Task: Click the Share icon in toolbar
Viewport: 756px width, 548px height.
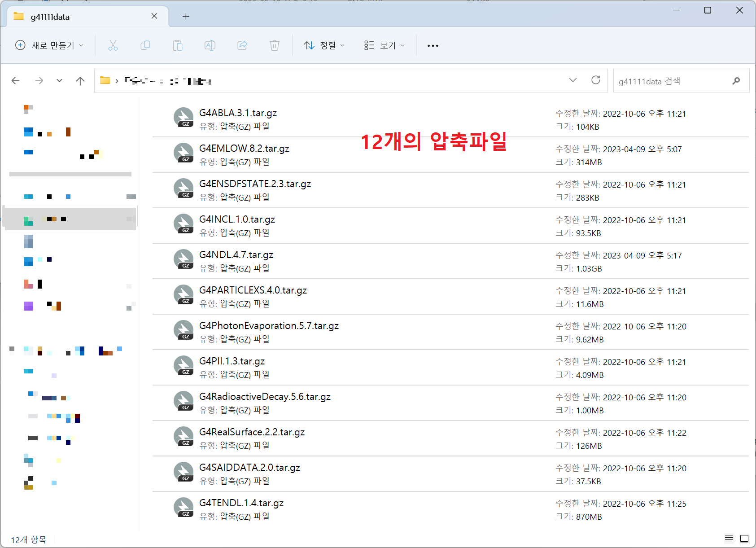Action: [x=242, y=45]
